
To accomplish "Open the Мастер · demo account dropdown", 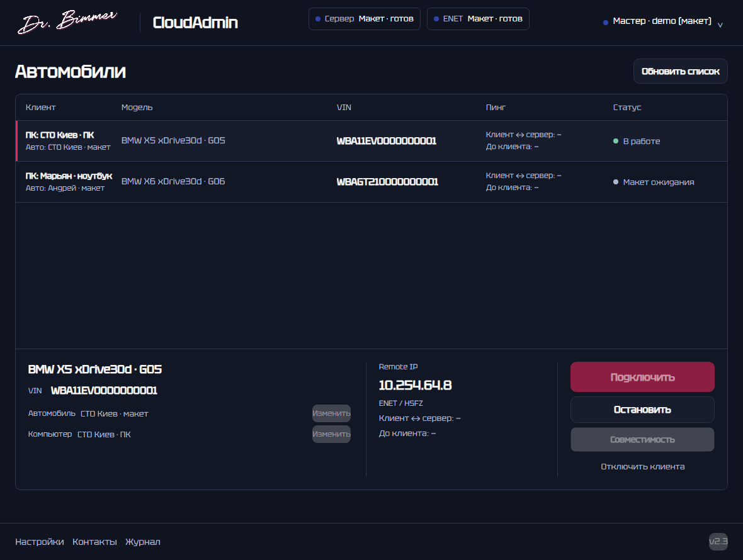I will (662, 21).
